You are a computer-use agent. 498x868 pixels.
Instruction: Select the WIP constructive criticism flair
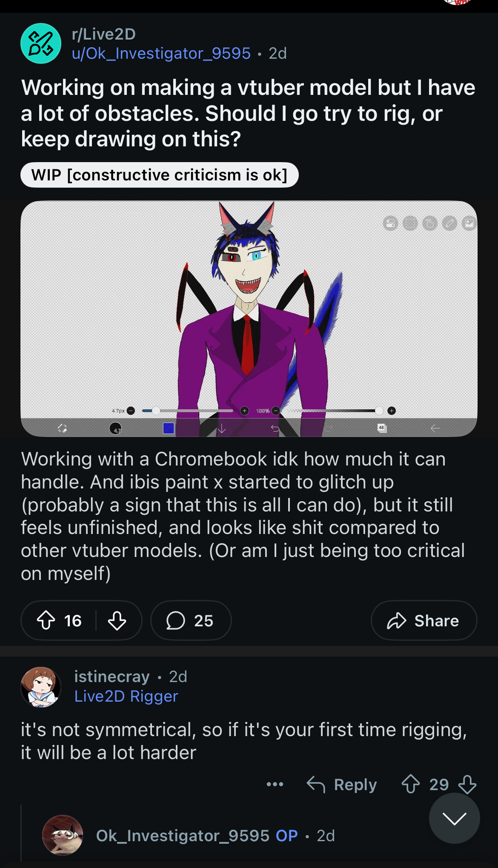coord(159,175)
